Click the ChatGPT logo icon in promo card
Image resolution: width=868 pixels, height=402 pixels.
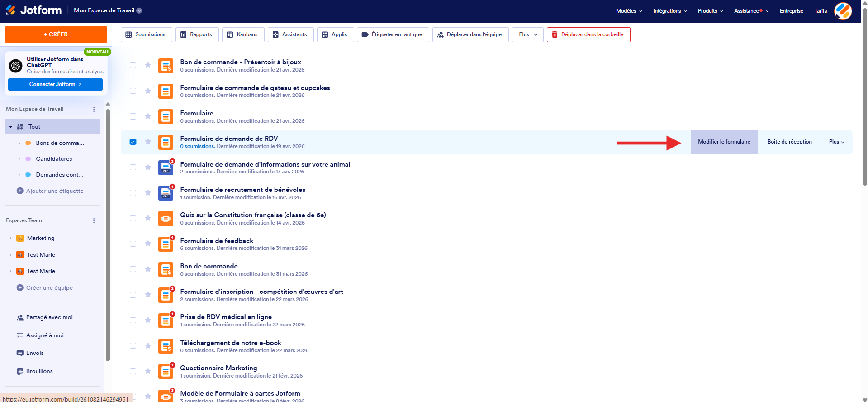point(16,66)
